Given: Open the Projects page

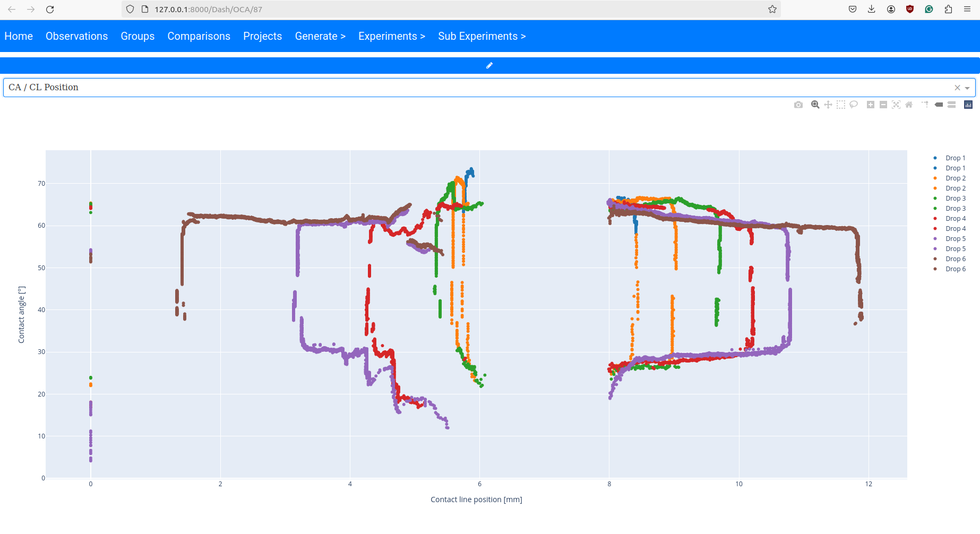Looking at the screenshot, I should pos(263,36).
